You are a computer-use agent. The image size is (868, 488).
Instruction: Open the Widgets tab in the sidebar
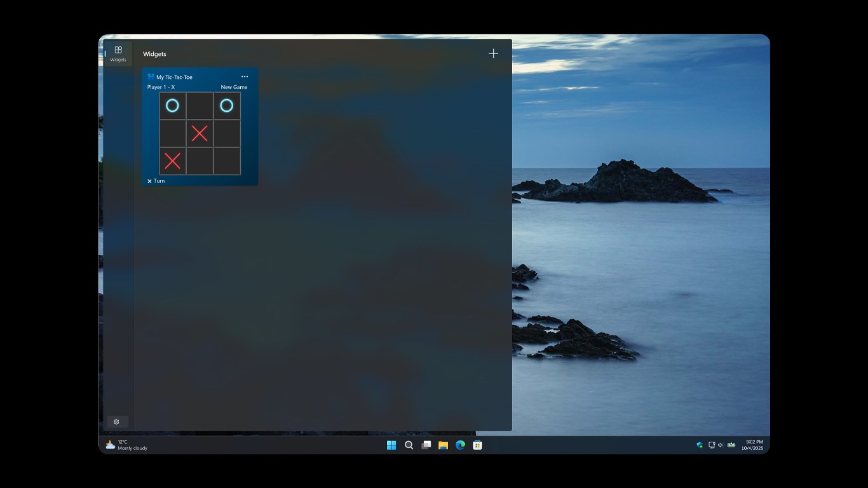pyautogui.click(x=118, y=54)
